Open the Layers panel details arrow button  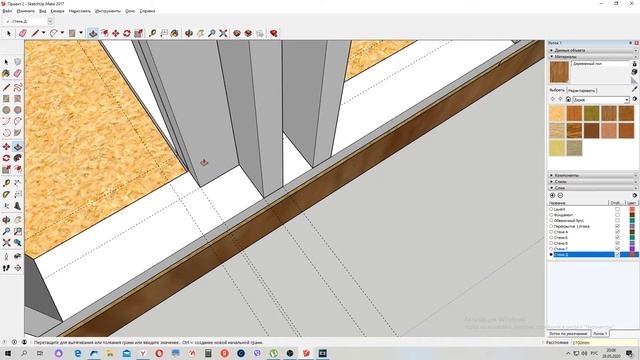click(634, 196)
